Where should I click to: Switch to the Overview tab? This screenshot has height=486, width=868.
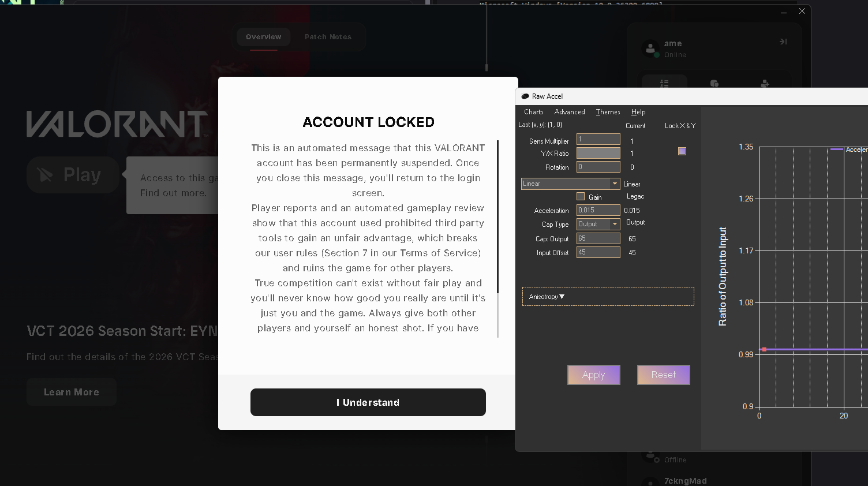coord(264,37)
